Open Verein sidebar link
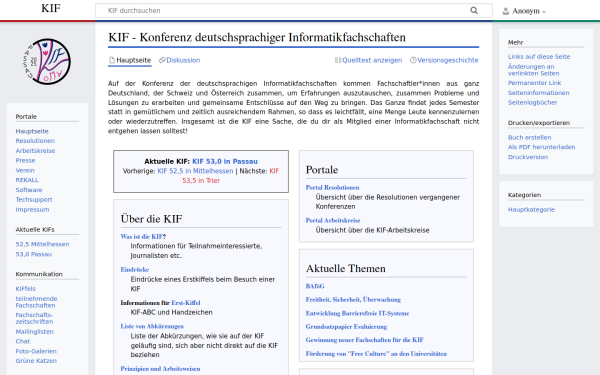Image resolution: width=600 pixels, height=375 pixels. click(x=25, y=170)
